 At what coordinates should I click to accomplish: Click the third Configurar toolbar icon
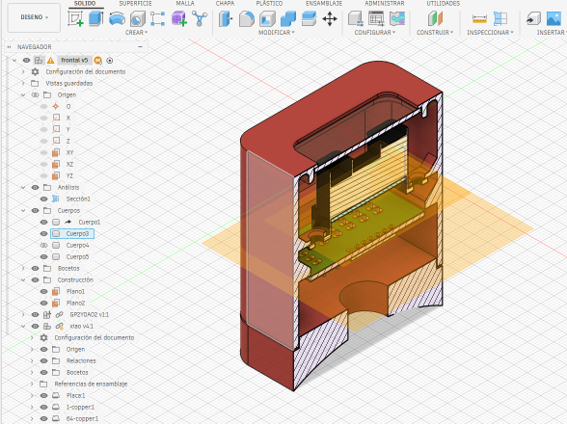point(397,19)
